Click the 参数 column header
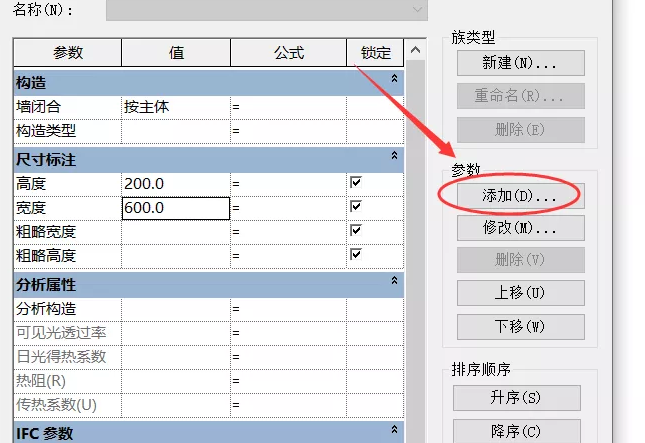The width and height of the screenshot is (645, 443). tap(68, 53)
